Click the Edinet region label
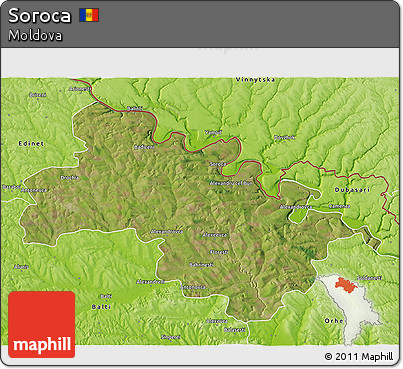The width and height of the screenshot is (403, 369). (31, 143)
